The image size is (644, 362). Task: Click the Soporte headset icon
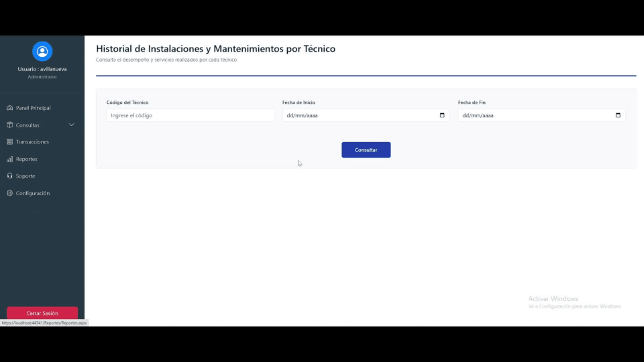[x=10, y=176]
